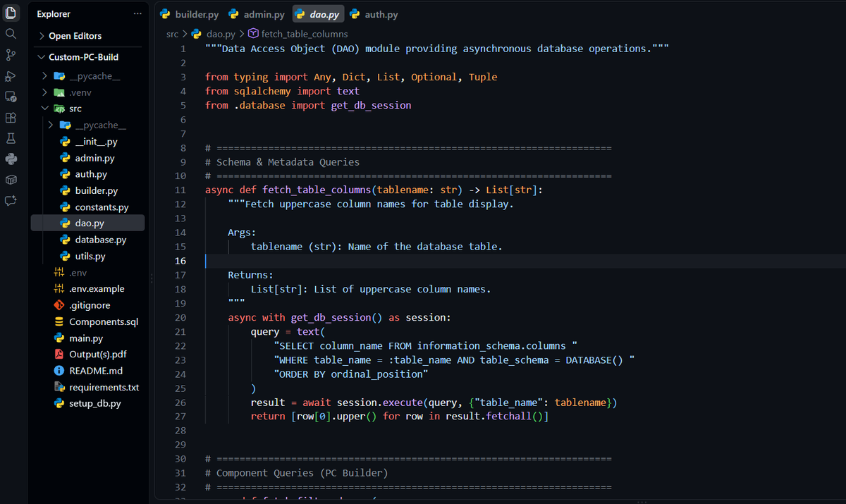Open the Extensions view
The height and width of the screenshot is (504, 846).
click(x=11, y=118)
